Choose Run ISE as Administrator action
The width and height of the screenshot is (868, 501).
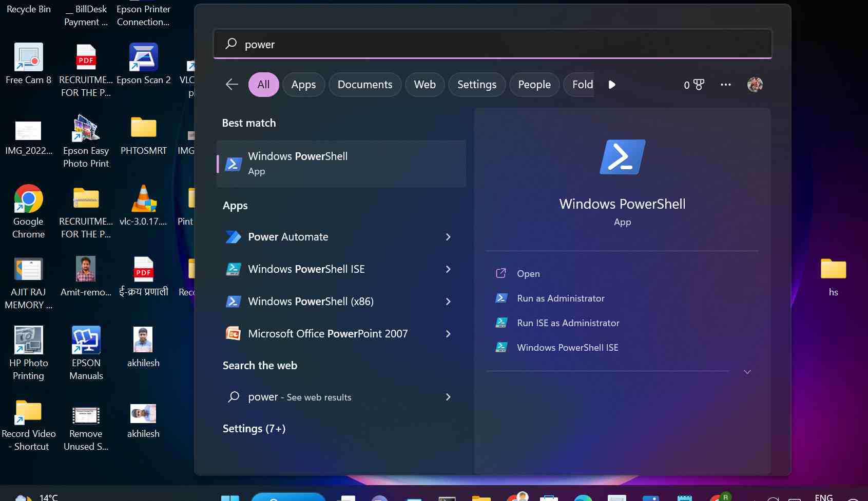pyautogui.click(x=568, y=323)
